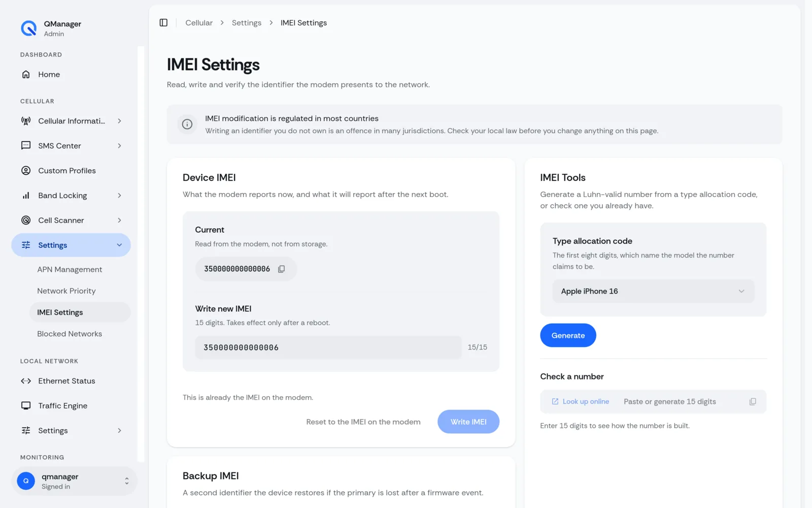Image resolution: width=812 pixels, height=508 pixels.
Task: Click the Band Locking bars icon
Action: tap(26, 196)
